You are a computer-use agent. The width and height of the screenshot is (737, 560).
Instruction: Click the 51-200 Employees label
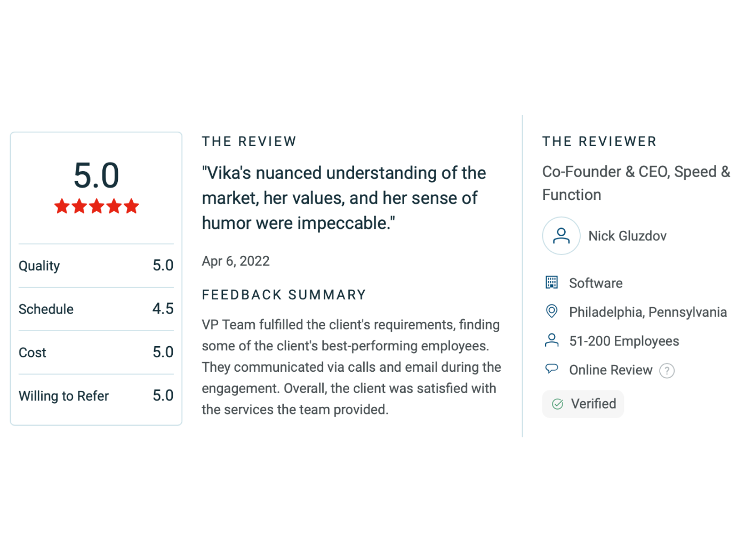pos(624,341)
